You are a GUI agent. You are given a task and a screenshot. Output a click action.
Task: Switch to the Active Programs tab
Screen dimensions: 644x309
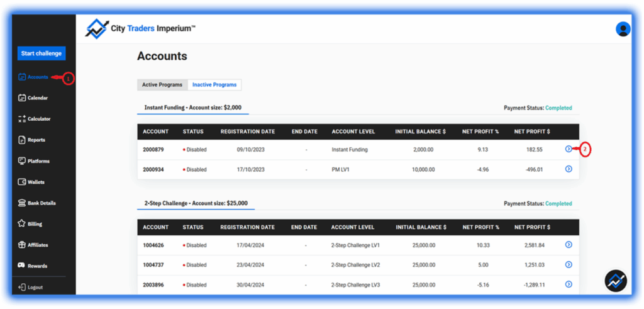162,85
